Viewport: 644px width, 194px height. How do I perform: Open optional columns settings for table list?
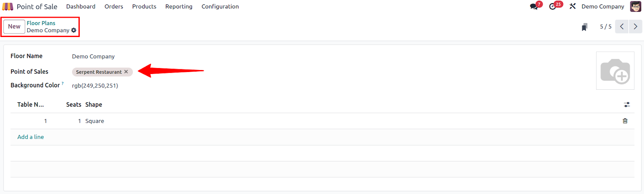click(627, 105)
